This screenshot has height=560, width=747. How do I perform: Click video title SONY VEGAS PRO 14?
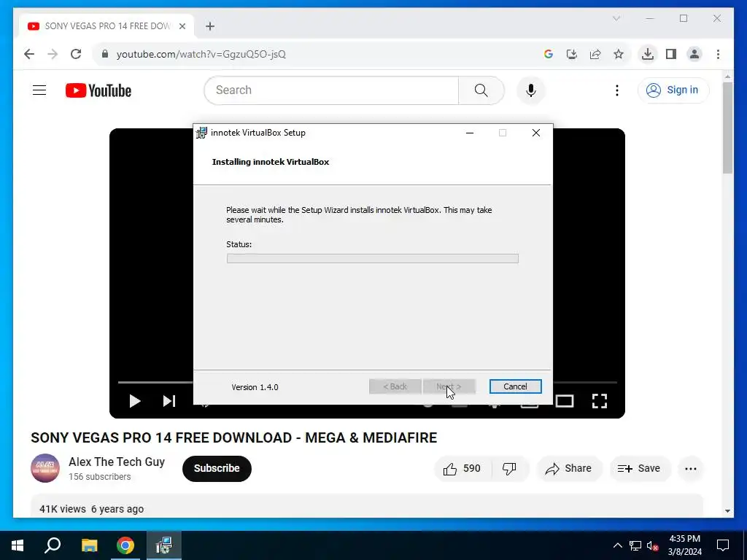(x=234, y=437)
